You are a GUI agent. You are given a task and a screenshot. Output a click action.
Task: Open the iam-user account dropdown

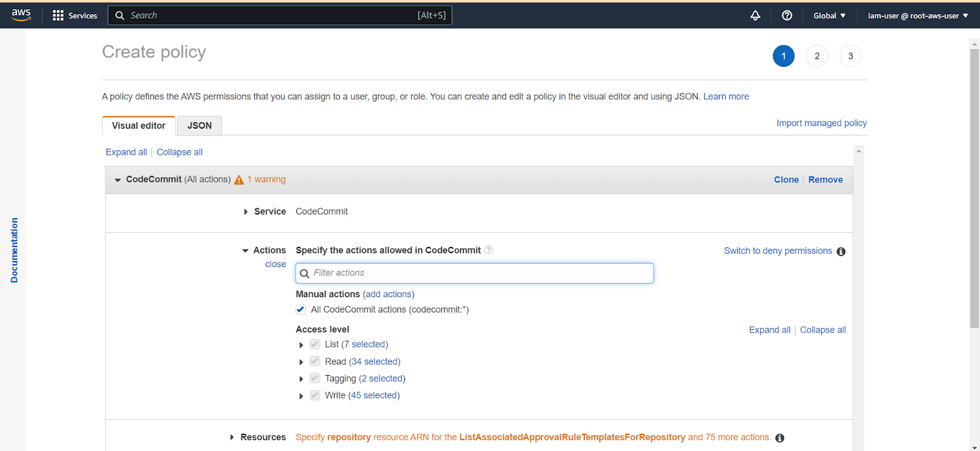point(918,15)
